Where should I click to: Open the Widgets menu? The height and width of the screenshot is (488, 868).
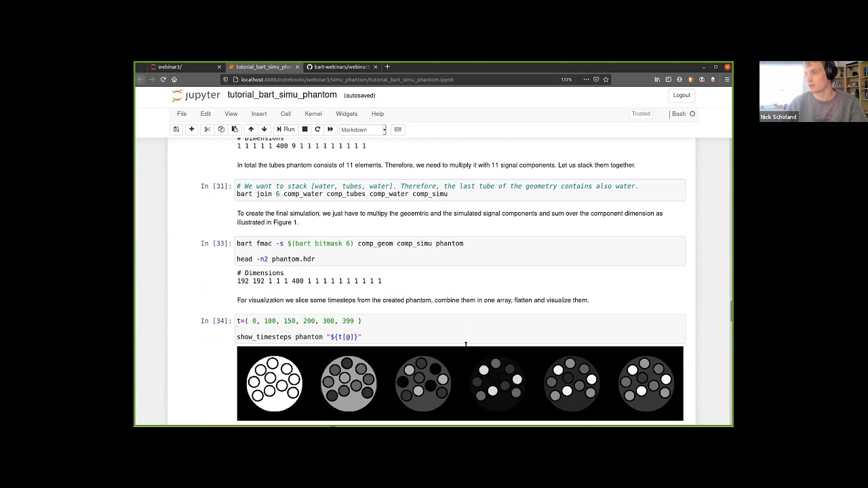pyautogui.click(x=347, y=114)
